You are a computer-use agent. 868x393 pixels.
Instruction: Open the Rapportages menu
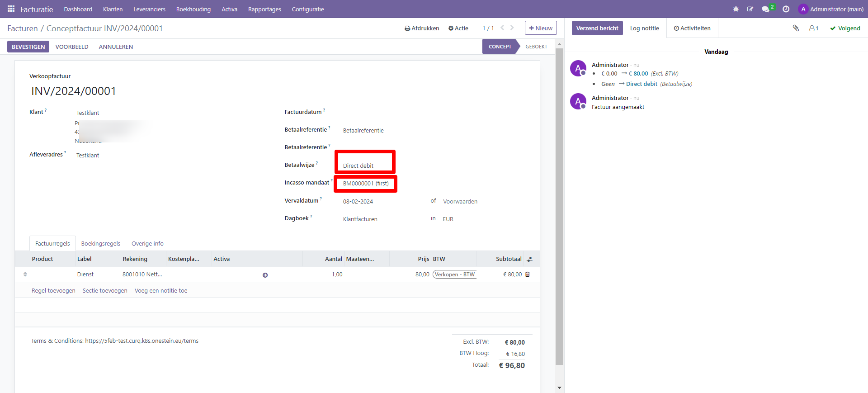pyautogui.click(x=264, y=9)
